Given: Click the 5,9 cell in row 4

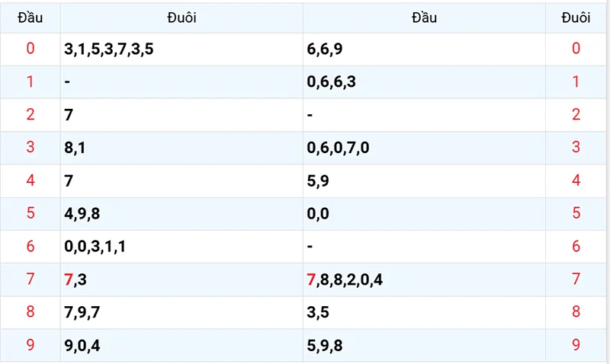Looking at the screenshot, I should 317,181.
